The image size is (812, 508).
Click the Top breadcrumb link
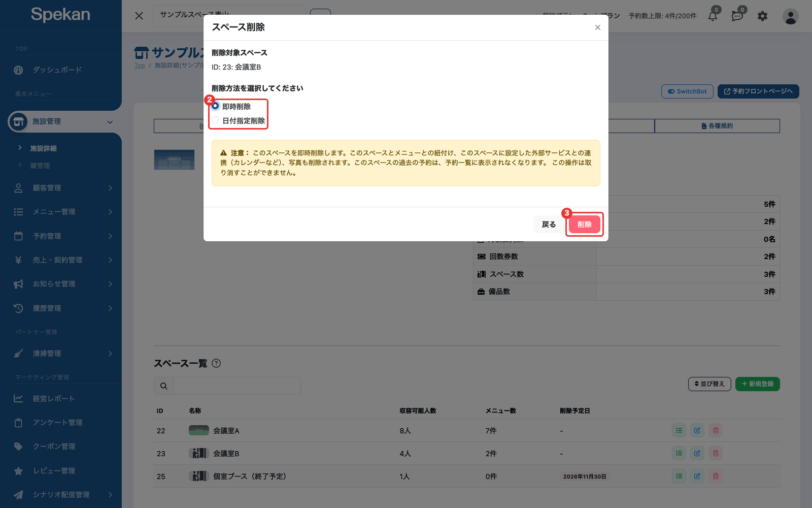click(140, 66)
